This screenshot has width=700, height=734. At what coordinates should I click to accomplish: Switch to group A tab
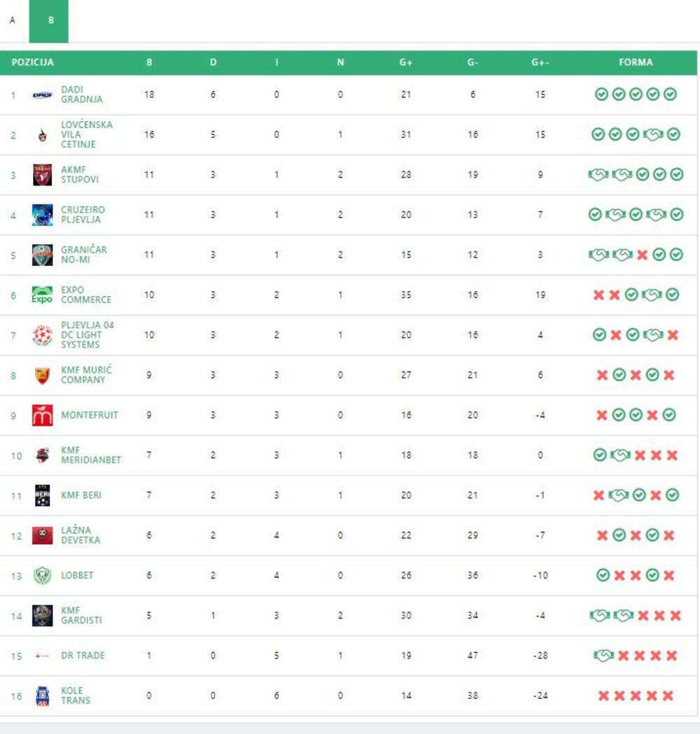(13, 21)
